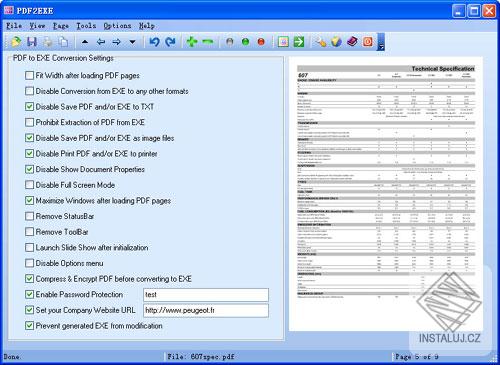Minimize the PDF2EXE window
The height and width of the screenshot is (365, 500).
[x=459, y=11]
